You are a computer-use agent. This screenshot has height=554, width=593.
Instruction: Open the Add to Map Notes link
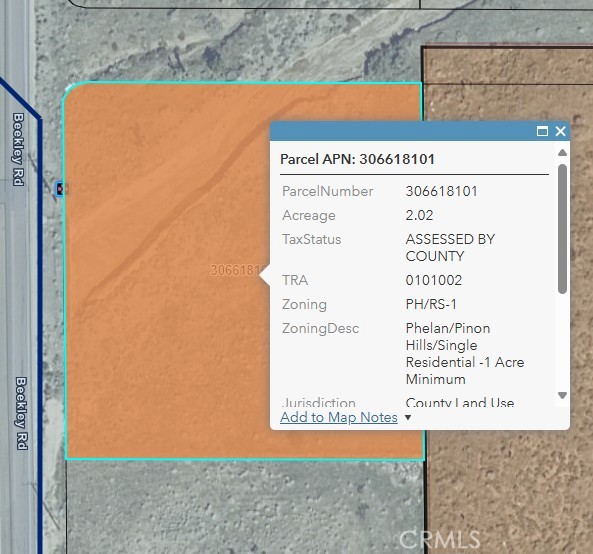339,417
